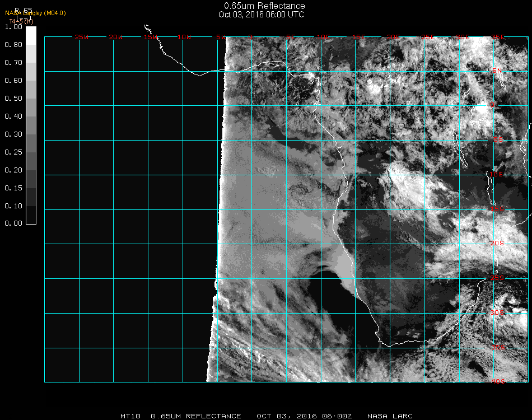This screenshot has height=420, width=532.
Task: Click the 0.80 color bar value
Action: tap(13, 45)
